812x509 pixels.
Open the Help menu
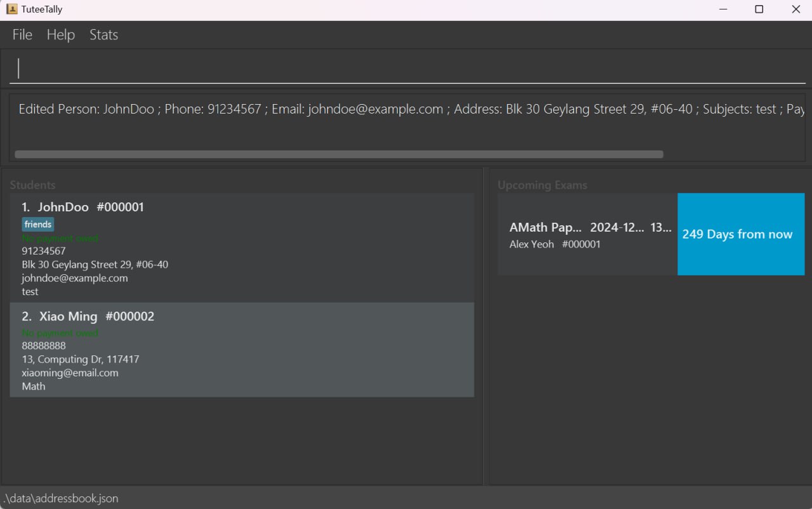click(61, 35)
